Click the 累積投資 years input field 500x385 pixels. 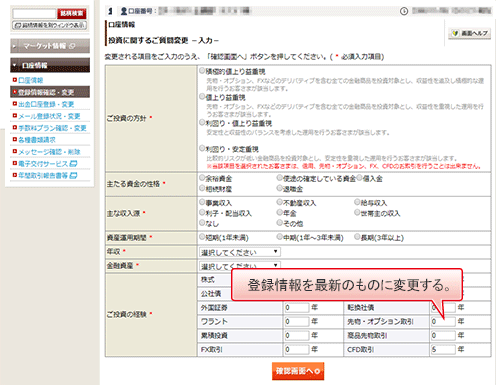(x=297, y=335)
